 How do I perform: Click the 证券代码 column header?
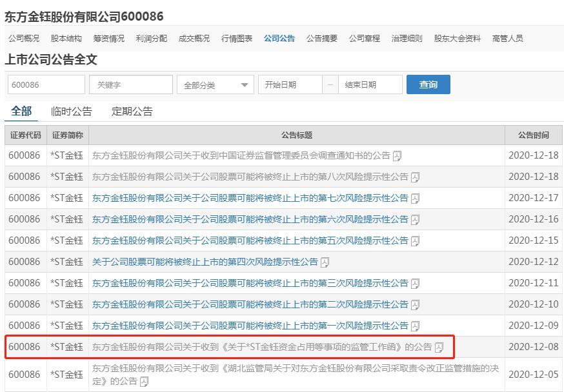pyautogui.click(x=26, y=135)
